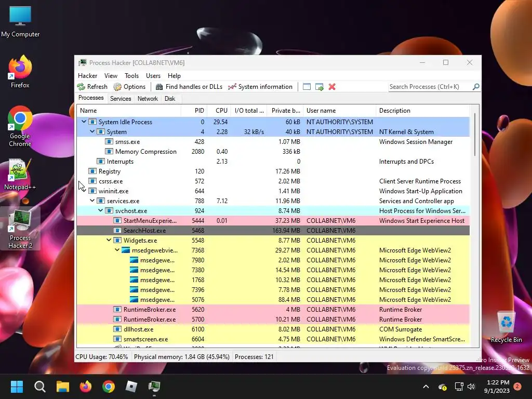This screenshot has width=532, height=399.
Task: Open the Hacker menu
Action: point(87,76)
